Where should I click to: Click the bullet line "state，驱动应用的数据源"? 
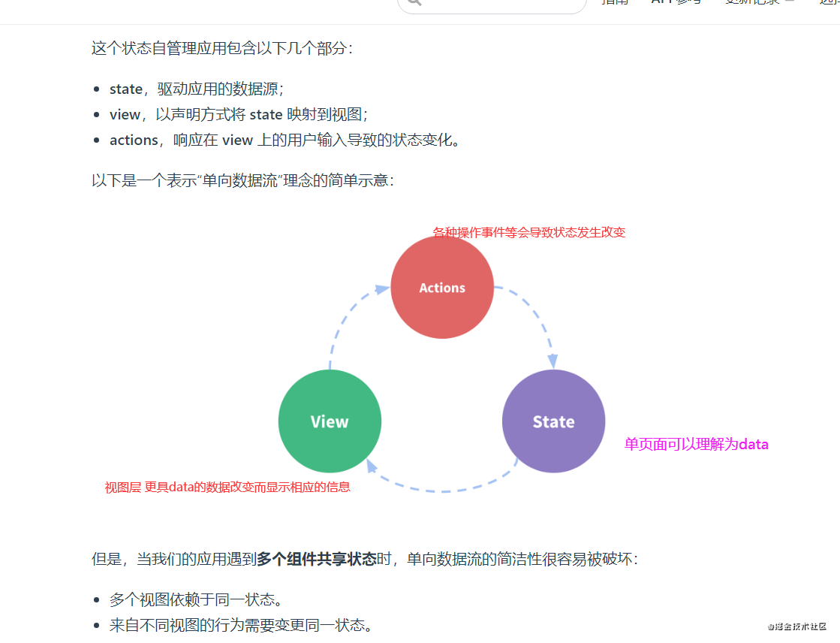[196, 89]
